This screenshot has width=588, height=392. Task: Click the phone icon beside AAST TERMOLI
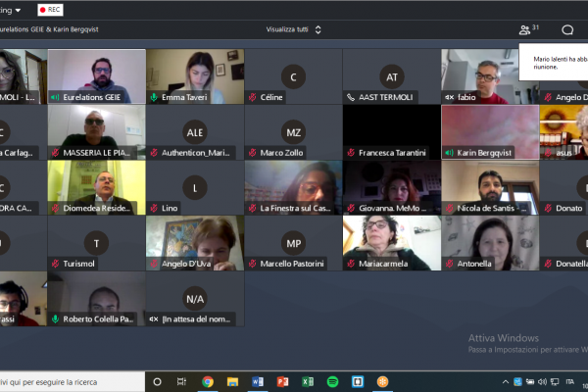[351, 98]
